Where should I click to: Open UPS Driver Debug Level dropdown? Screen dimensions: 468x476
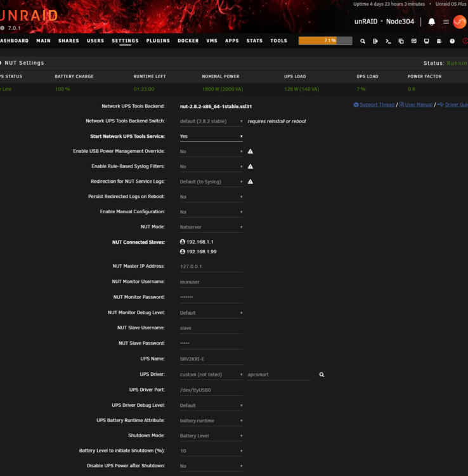click(211, 406)
